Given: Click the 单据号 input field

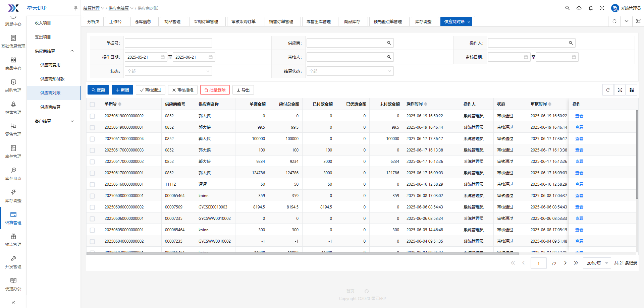Looking at the screenshot, I should 168,43.
